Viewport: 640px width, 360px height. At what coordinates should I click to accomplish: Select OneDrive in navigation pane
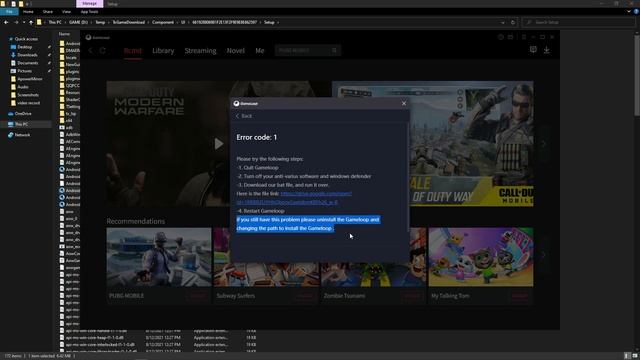point(22,113)
